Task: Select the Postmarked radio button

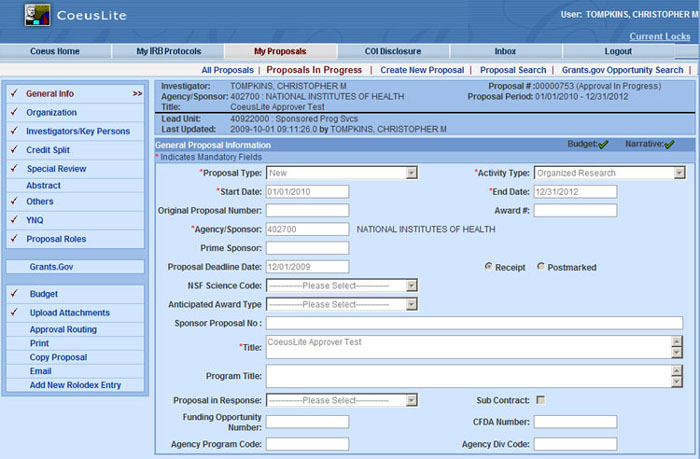Action: [x=542, y=266]
